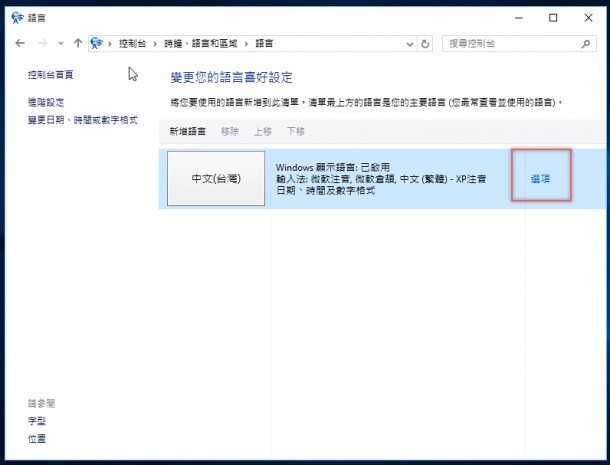The width and height of the screenshot is (610, 465).
Task: Click 新增語言 to add a language
Action: [188, 132]
